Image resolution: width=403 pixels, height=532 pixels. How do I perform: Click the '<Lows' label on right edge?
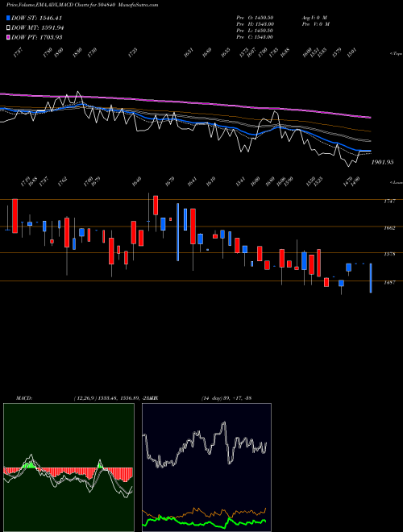click(x=396, y=182)
